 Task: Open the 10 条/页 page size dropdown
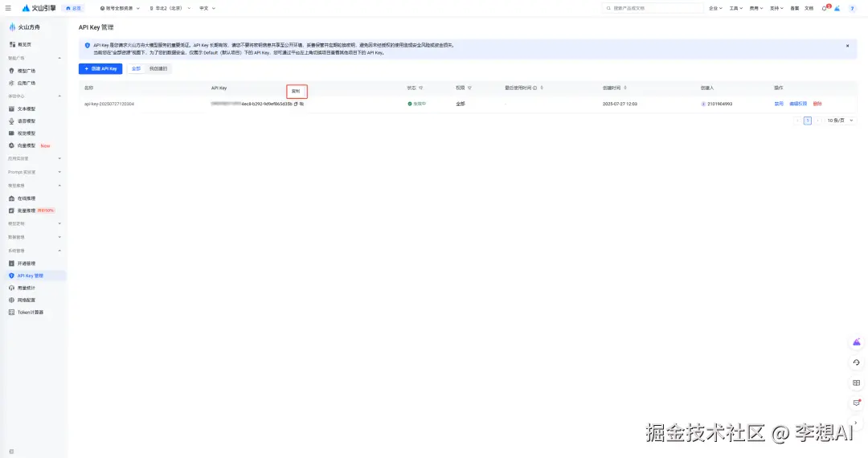[841, 121]
